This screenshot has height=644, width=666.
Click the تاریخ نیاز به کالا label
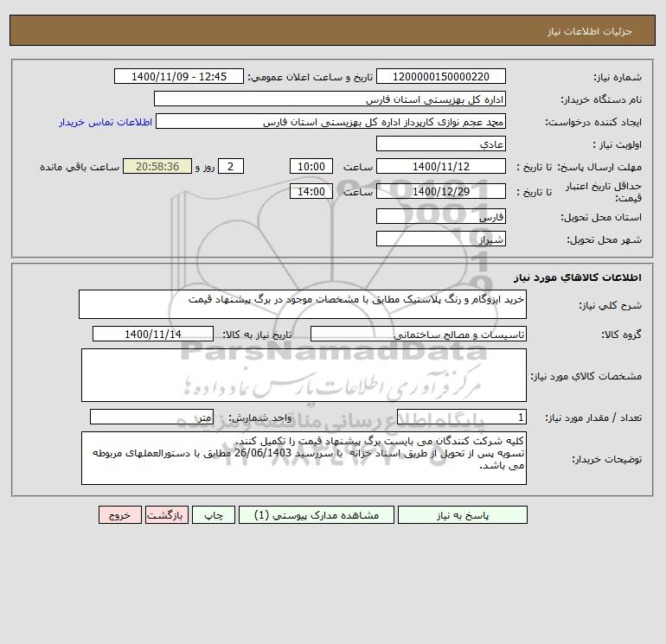point(258,335)
